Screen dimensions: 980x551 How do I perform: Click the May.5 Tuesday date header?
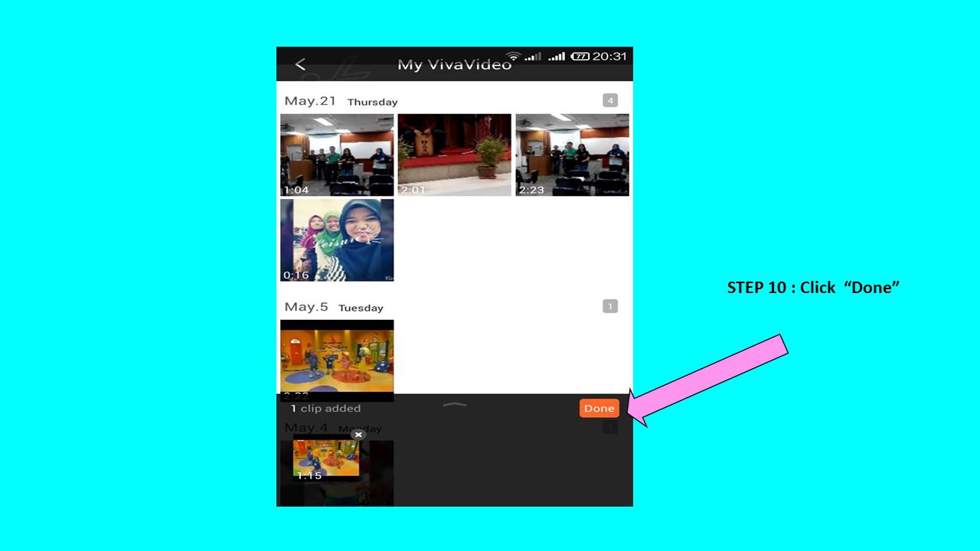pyautogui.click(x=334, y=307)
